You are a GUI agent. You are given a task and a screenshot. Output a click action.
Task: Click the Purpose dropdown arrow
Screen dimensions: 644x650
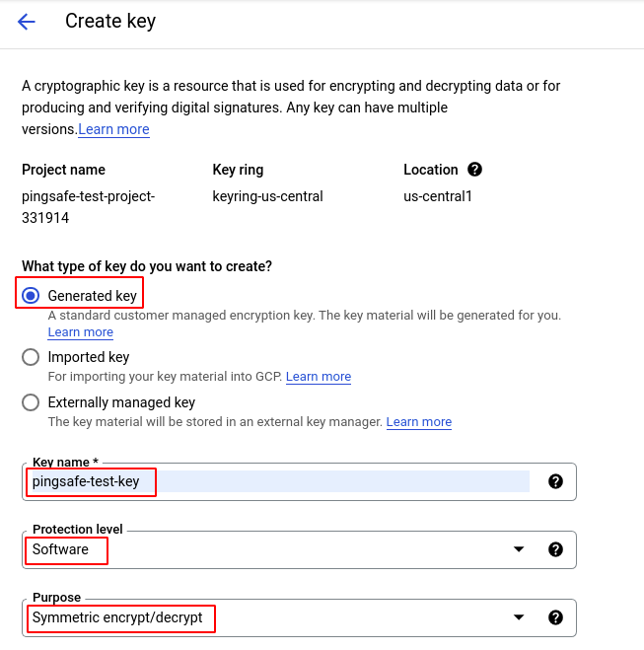point(519,617)
